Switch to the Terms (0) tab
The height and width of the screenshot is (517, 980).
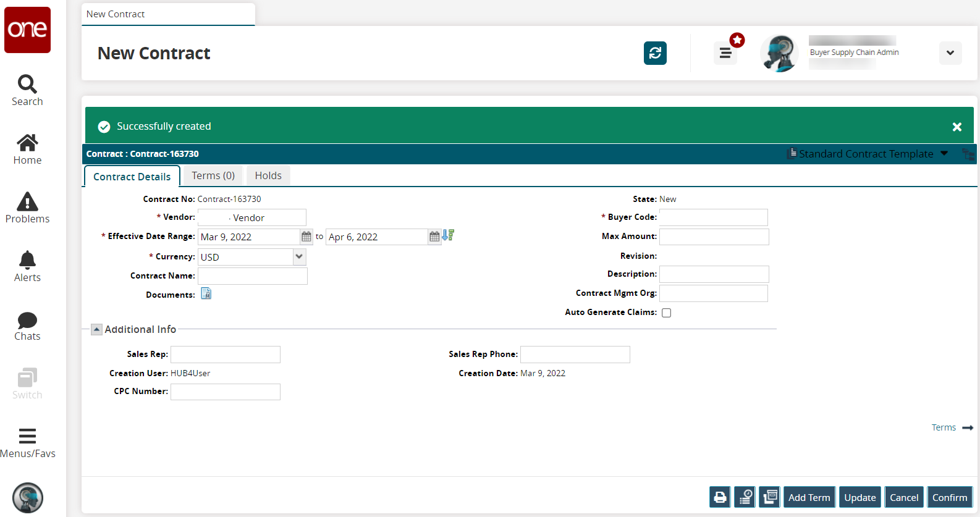[213, 176]
